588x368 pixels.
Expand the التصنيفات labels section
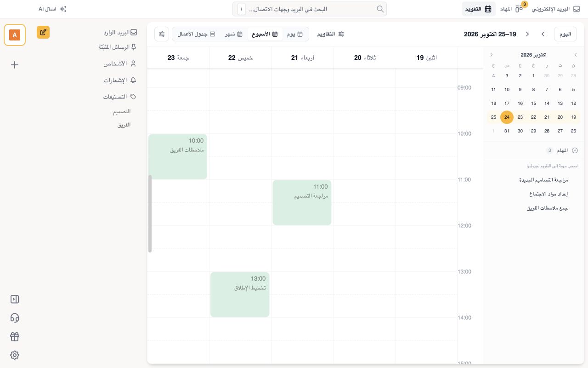[120, 97]
